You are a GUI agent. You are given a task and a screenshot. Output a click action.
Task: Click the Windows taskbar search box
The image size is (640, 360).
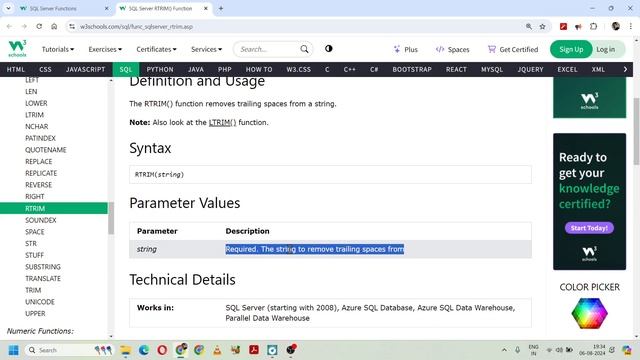(x=69, y=350)
